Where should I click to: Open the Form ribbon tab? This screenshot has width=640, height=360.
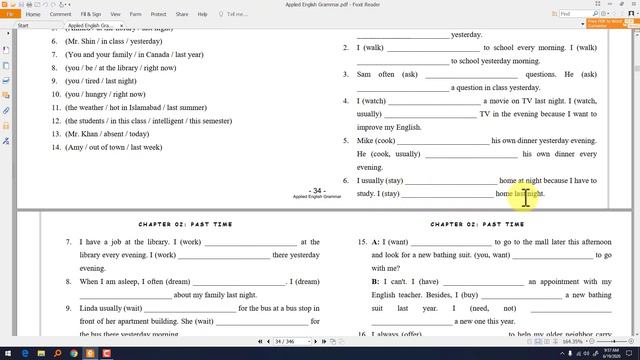pyautogui.click(x=136, y=14)
